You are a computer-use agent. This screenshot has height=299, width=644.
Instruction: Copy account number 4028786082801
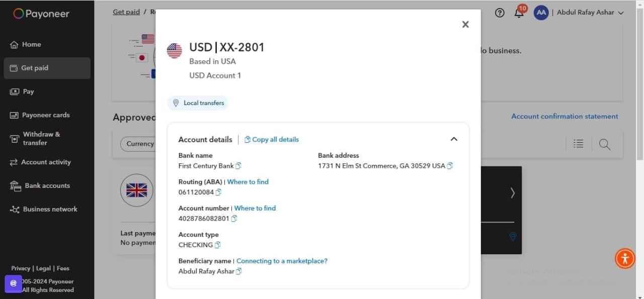coord(234,219)
